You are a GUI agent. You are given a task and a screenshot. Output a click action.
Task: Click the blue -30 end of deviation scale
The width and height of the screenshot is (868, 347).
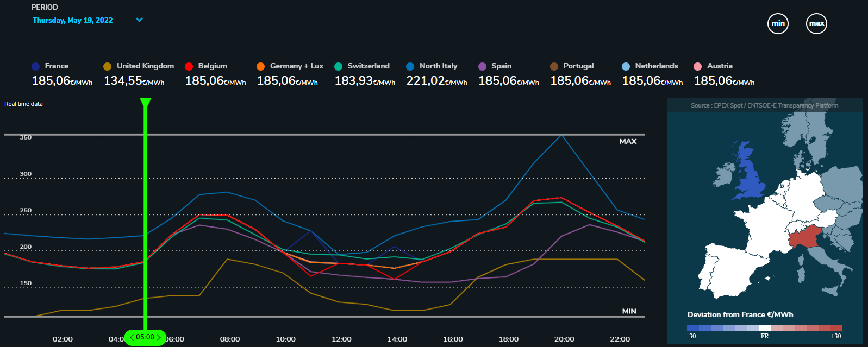click(692, 328)
